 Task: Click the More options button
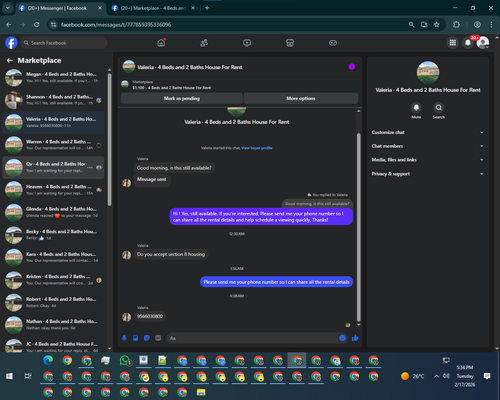[x=301, y=98]
